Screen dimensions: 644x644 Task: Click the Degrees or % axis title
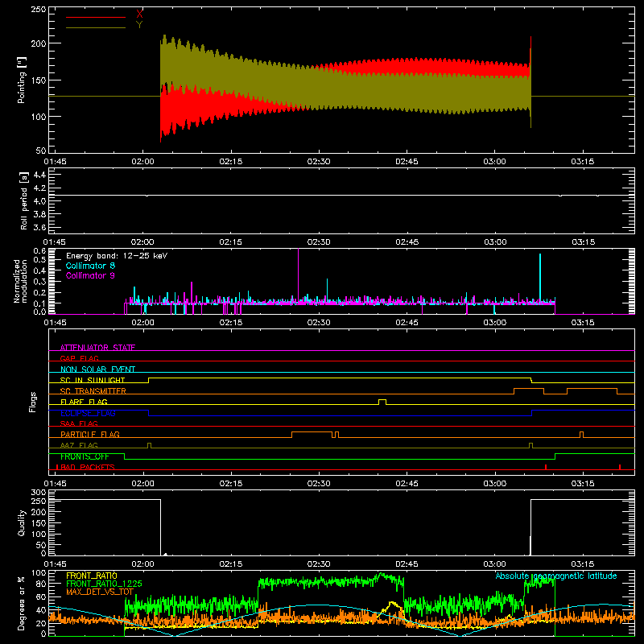coord(22,604)
